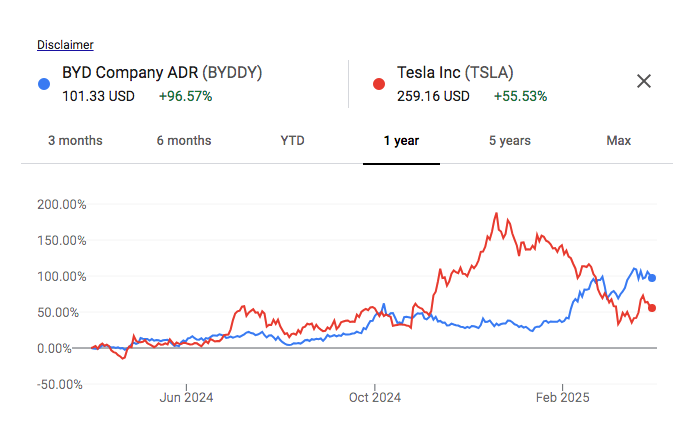Click the Oct 2024 x-axis label
This screenshot has height=425, width=698.
[374, 397]
